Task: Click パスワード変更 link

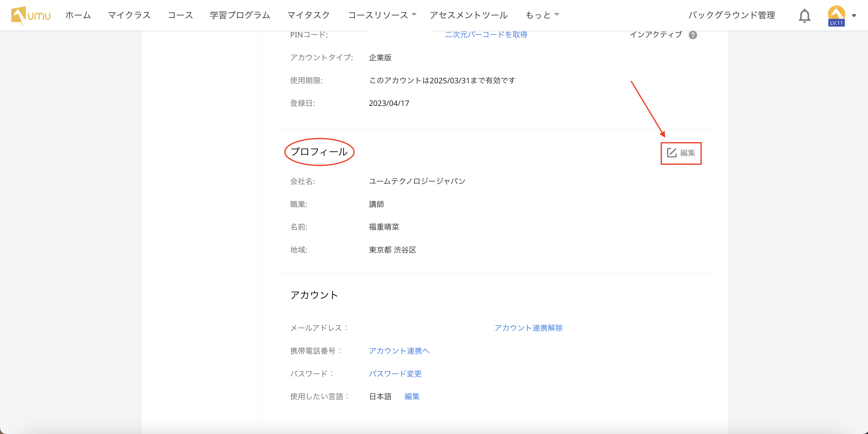Action: click(x=395, y=374)
